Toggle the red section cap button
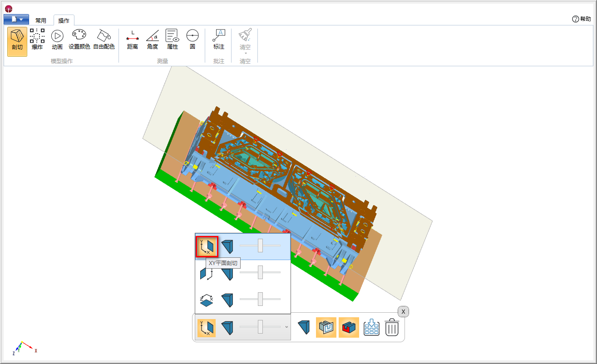The image size is (597, 364). coord(349,327)
